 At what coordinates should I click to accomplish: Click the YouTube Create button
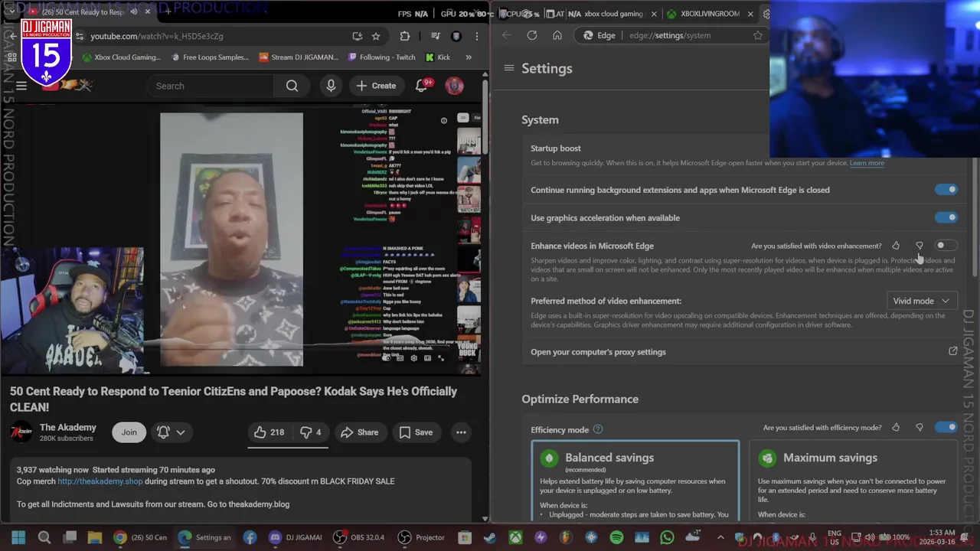pyautogui.click(x=375, y=86)
